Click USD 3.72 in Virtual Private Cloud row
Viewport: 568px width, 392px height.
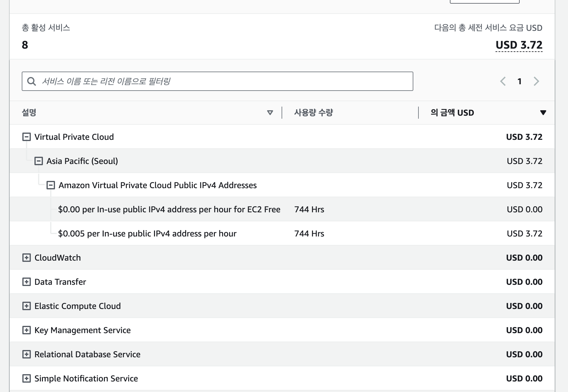pyautogui.click(x=524, y=137)
